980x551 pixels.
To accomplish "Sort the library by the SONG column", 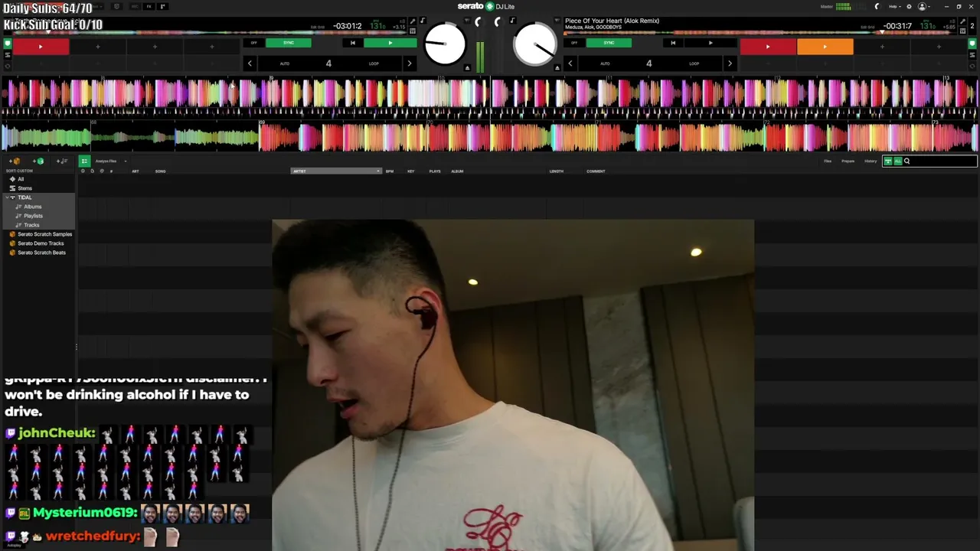I will pyautogui.click(x=160, y=171).
